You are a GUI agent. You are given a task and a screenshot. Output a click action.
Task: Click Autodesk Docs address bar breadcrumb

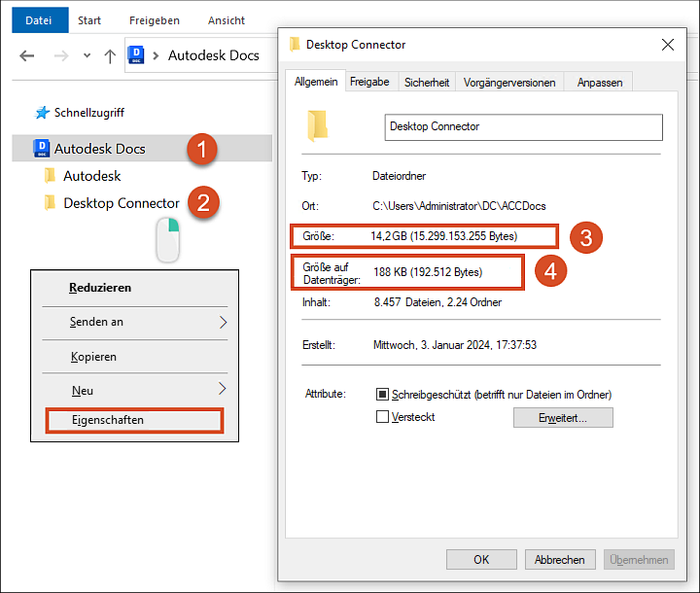[213, 55]
